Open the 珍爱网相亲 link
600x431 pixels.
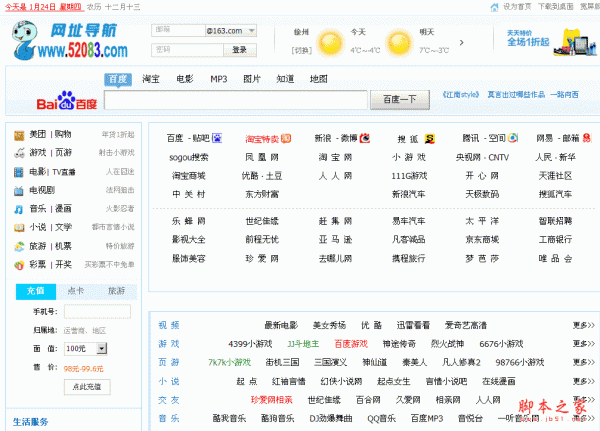pyautogui.click(x=271, y=400)
